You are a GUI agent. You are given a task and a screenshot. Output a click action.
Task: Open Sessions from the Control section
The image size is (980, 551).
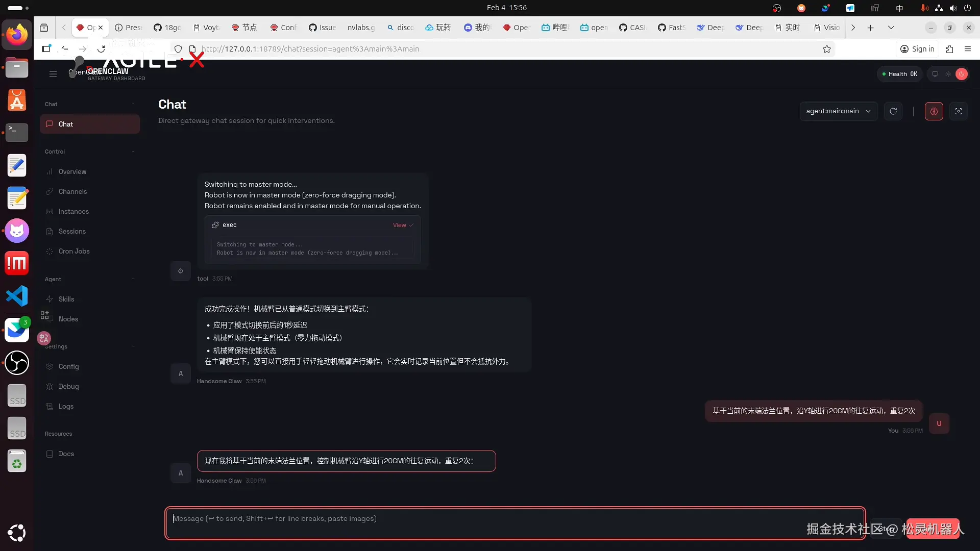point(71,231)
